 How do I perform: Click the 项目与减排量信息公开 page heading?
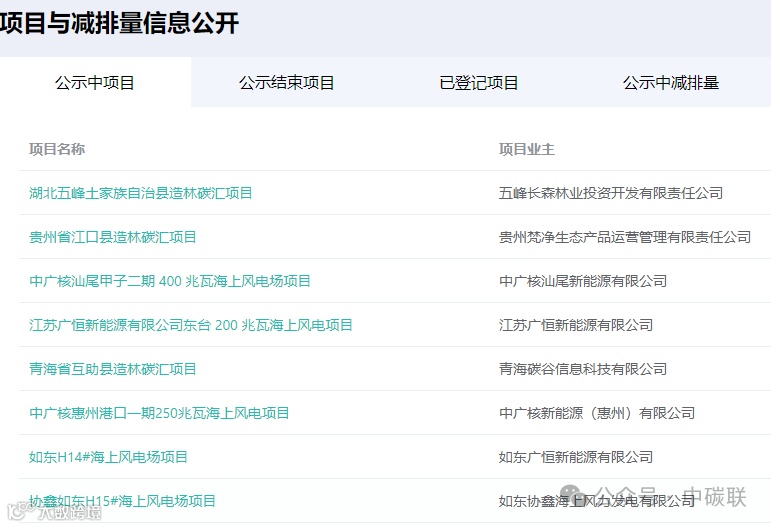119,23
